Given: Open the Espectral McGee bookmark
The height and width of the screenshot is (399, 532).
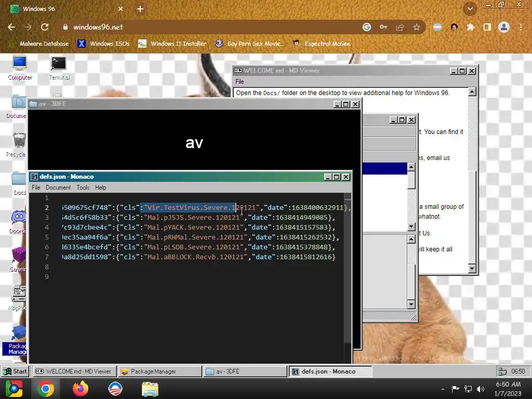Looking at the screenshot, I should click(x=322, y=44).
